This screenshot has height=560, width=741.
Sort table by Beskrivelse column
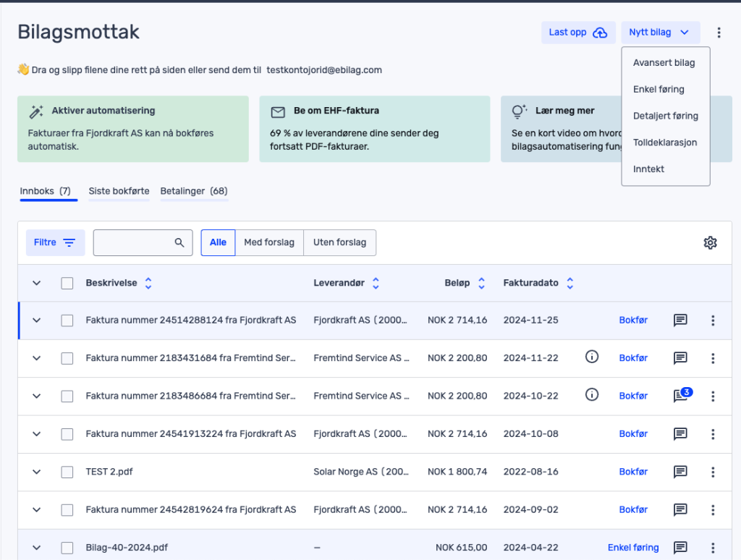pyautogui.click(x=148, y=283)
